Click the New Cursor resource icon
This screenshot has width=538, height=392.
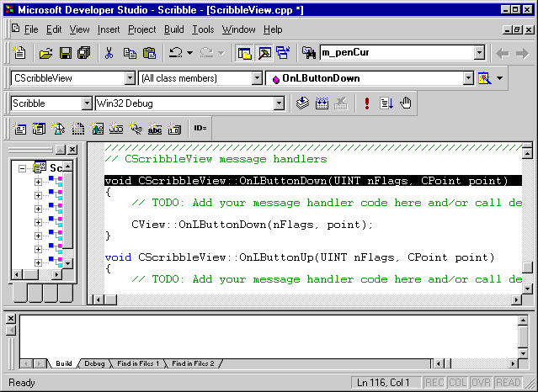[58, 129]
